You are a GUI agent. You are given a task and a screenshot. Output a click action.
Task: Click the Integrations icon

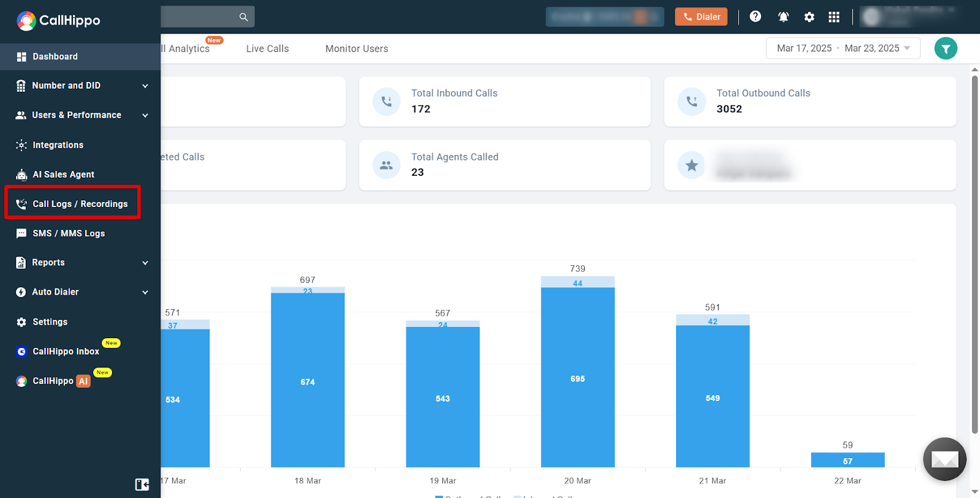(x=21, y=145)
